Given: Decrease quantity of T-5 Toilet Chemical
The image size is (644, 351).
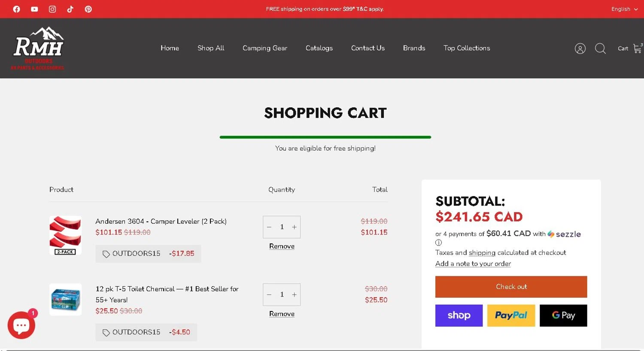Looking at the screenshot, I should 269,294.
